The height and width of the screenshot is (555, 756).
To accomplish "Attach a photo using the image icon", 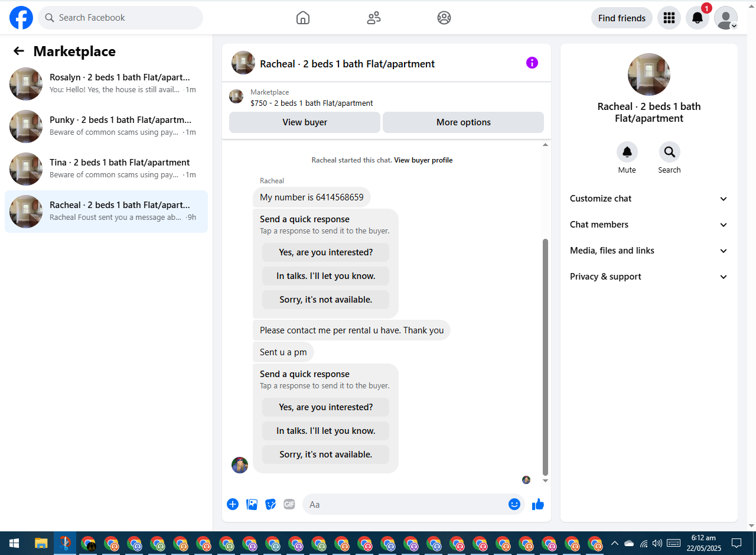I will [252, 504].
